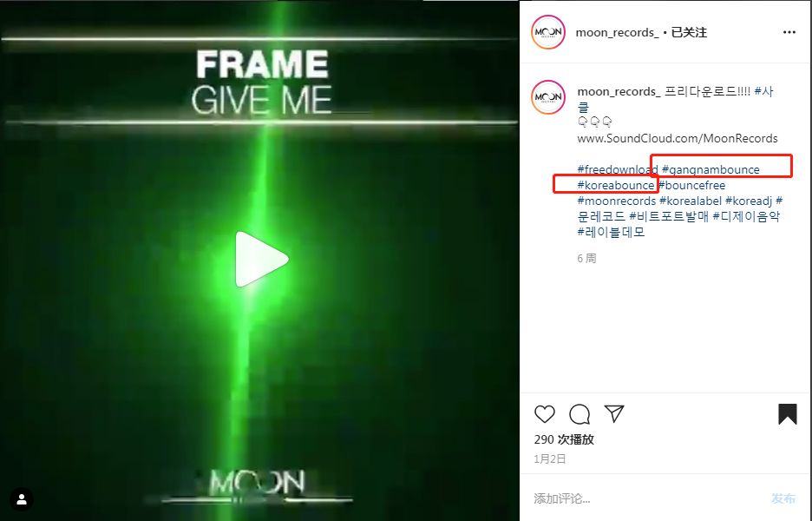Open the three-dots more options menu
This screenshot has width=812, height=521.
(789, 32)
